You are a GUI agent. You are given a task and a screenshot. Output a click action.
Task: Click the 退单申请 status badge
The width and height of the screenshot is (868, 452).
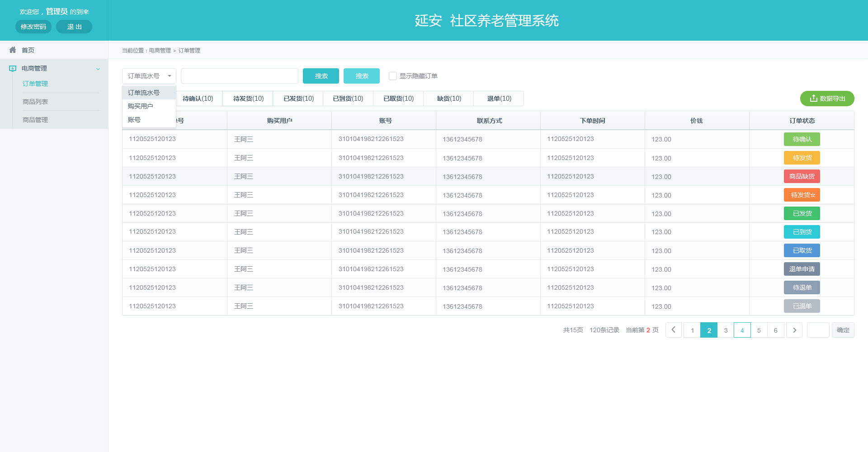coord(802,269)
